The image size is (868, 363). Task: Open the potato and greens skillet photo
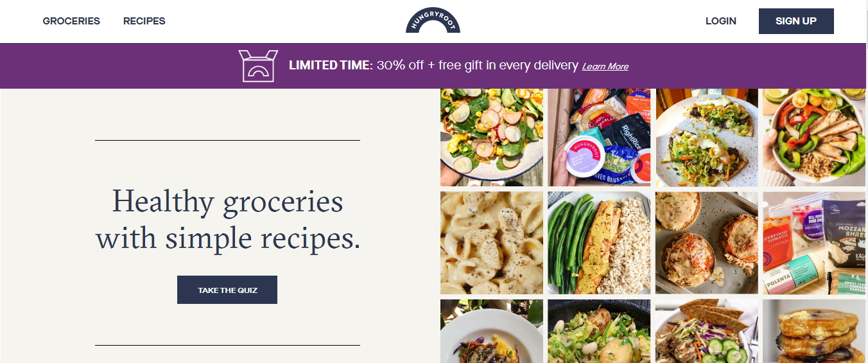(x=599, y=331)
